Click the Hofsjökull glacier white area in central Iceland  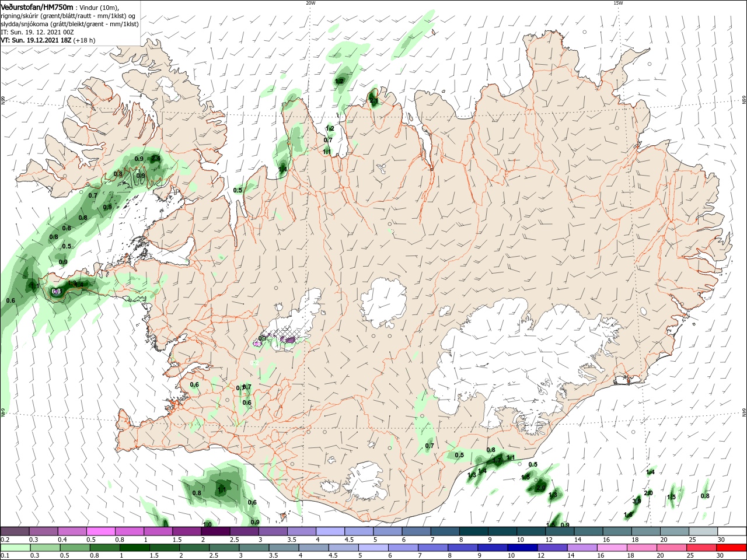[x=383, y=303]
